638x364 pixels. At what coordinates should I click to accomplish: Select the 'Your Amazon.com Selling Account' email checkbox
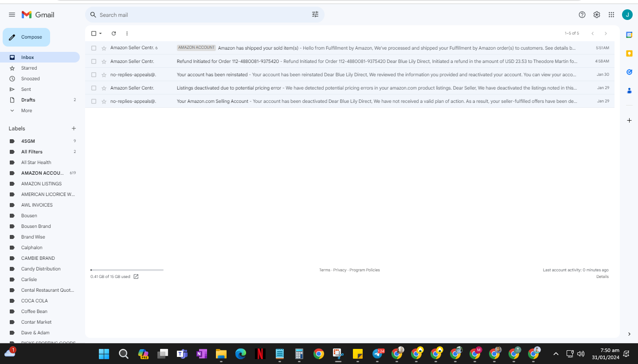click(94, 101)
